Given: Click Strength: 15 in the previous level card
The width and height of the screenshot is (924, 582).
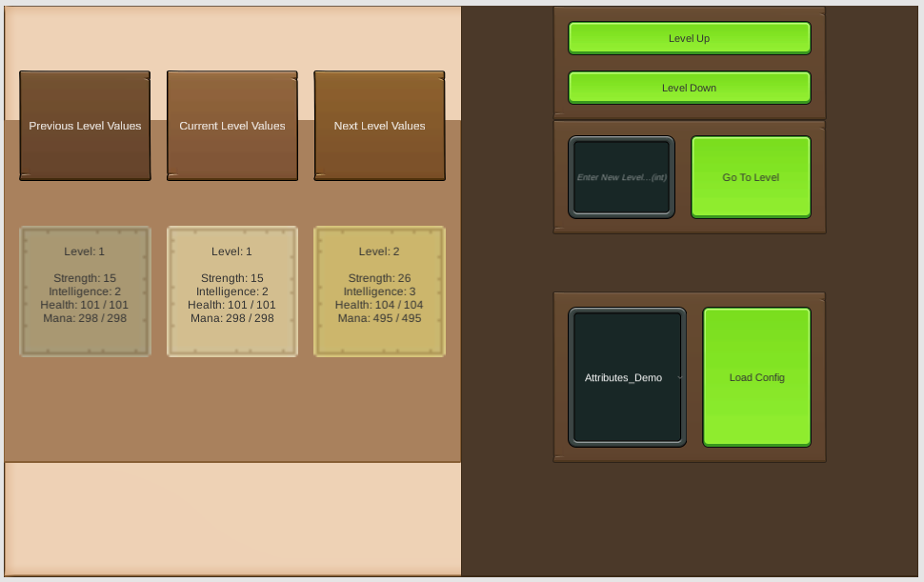Looking at the screenshot, I should (85, 278).
